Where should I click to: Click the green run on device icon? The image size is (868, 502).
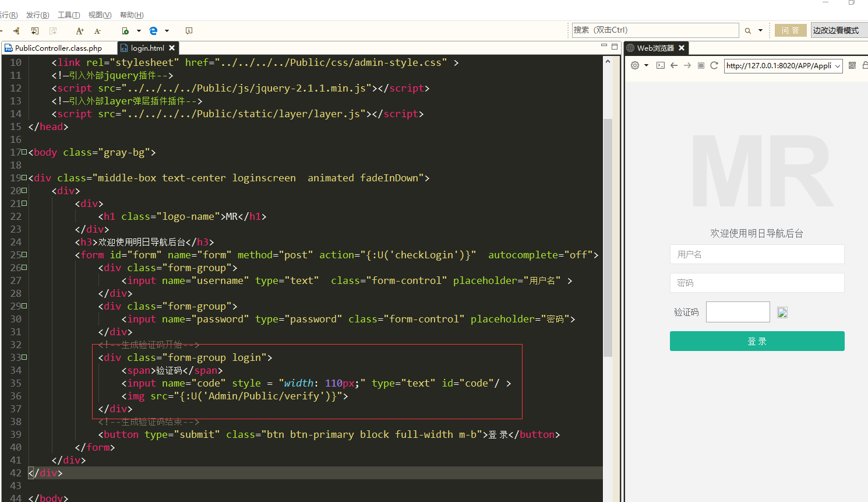tap(125, 31)
